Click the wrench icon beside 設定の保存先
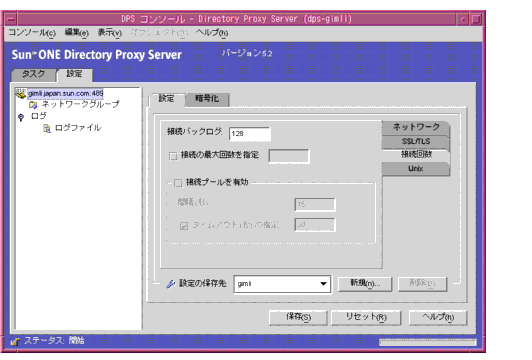Image resolution: width=532 pixels, height=360 pixels. [x=171, y=284]
